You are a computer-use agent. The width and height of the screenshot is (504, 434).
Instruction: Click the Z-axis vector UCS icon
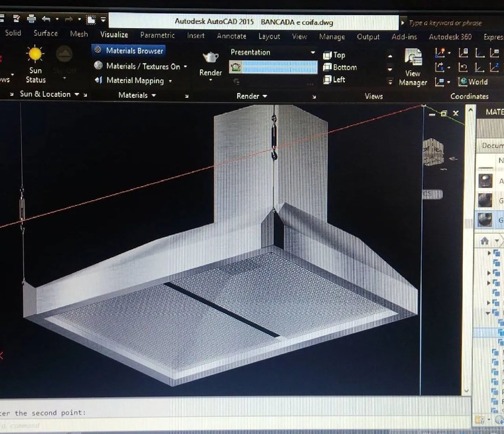(494, 67)
